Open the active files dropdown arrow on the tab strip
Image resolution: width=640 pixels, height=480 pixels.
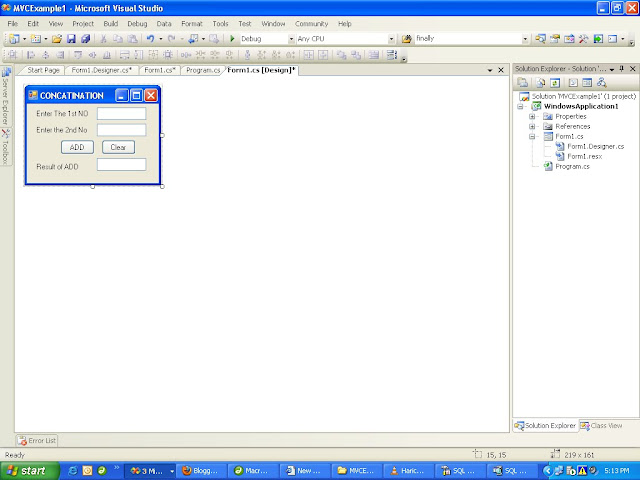tap(490, 71)
